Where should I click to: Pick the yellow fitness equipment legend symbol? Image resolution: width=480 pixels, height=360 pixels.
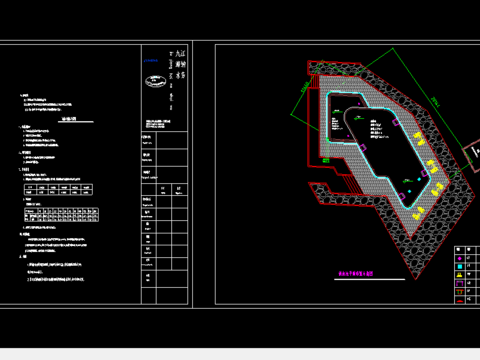(460, 275)
